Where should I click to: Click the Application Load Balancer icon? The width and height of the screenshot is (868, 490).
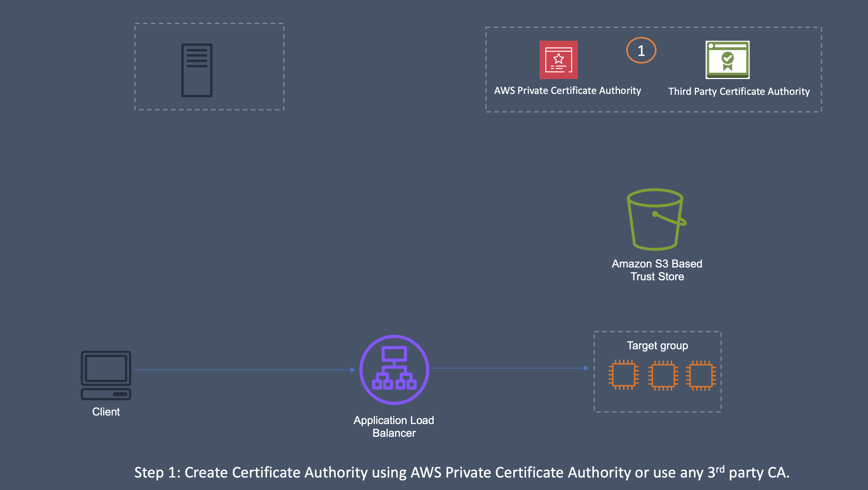(x=394, y=369)
